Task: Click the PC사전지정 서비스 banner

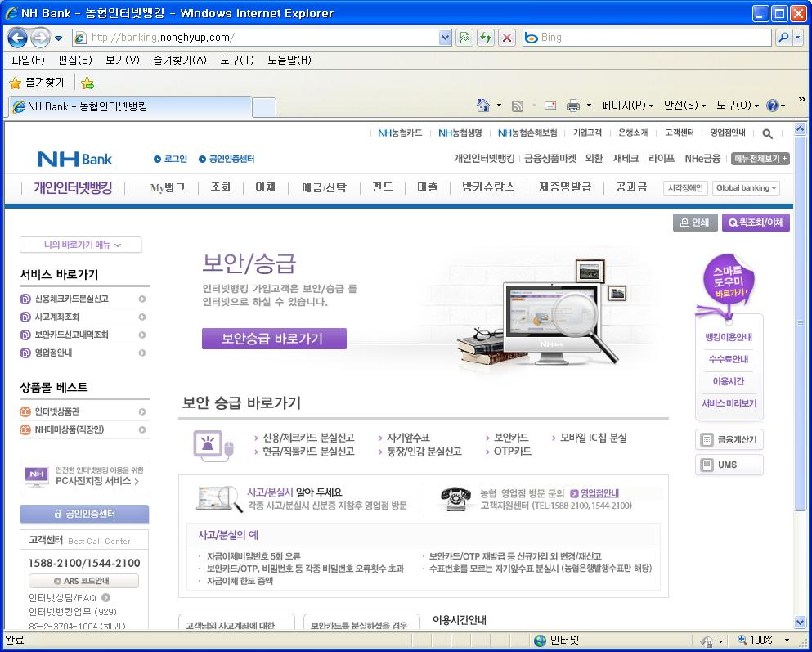Action: coord(85,476)
